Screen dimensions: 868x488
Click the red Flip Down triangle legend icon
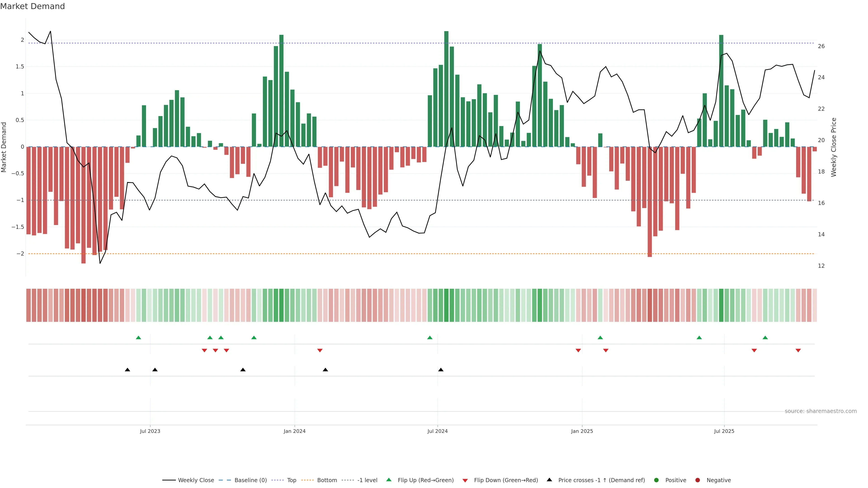point(465,481)
